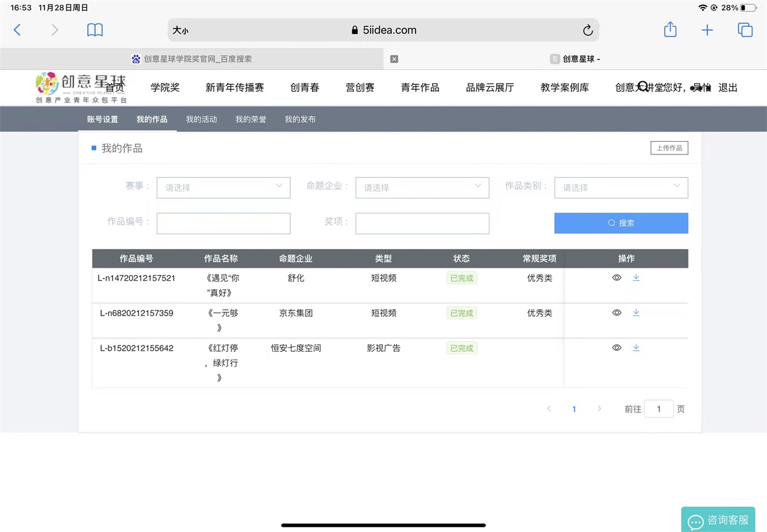
Task: Show all open tabs overview
Action: [745, 30]
